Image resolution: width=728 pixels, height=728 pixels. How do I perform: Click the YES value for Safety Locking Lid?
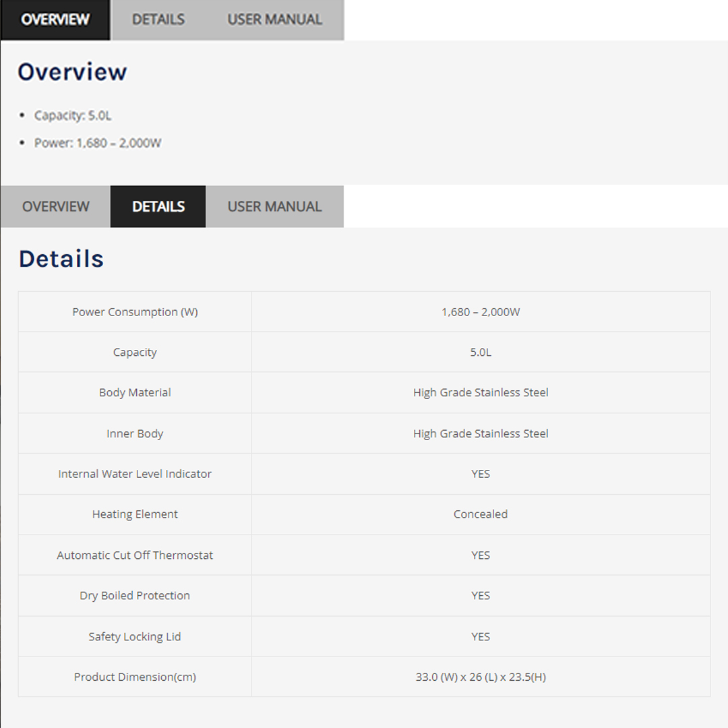click(x=481, y=636)
